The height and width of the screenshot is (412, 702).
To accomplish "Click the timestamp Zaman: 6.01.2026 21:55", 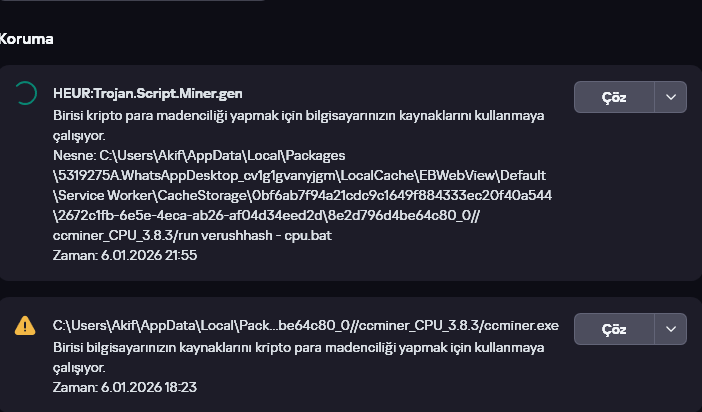I will pyautogui.click(x=125, y=256).
